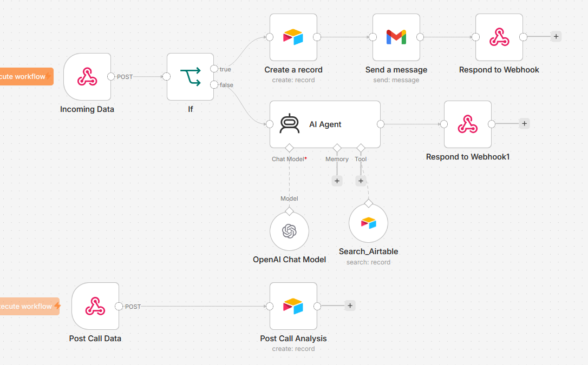Viewport: 588px width, 365px height.
Task: Click the 'send: message' subtitle
Action: pyautogui.click(x=396, y=80)
